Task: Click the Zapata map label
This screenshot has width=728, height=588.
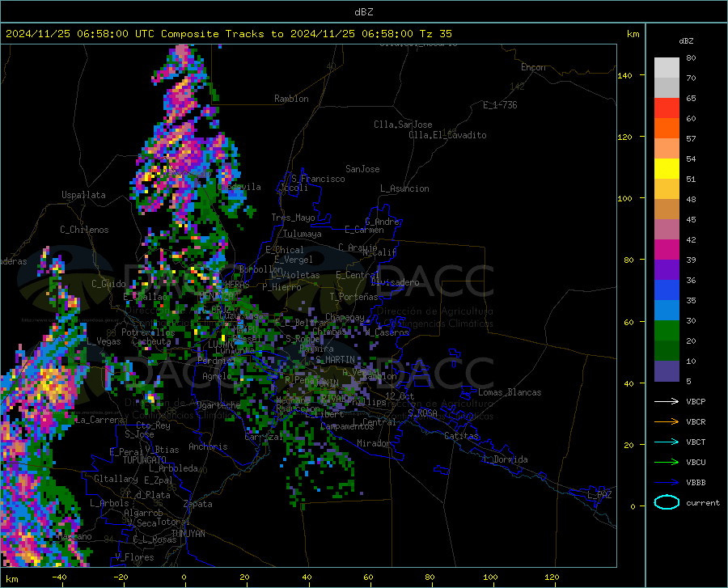Action: pos(198,504)
